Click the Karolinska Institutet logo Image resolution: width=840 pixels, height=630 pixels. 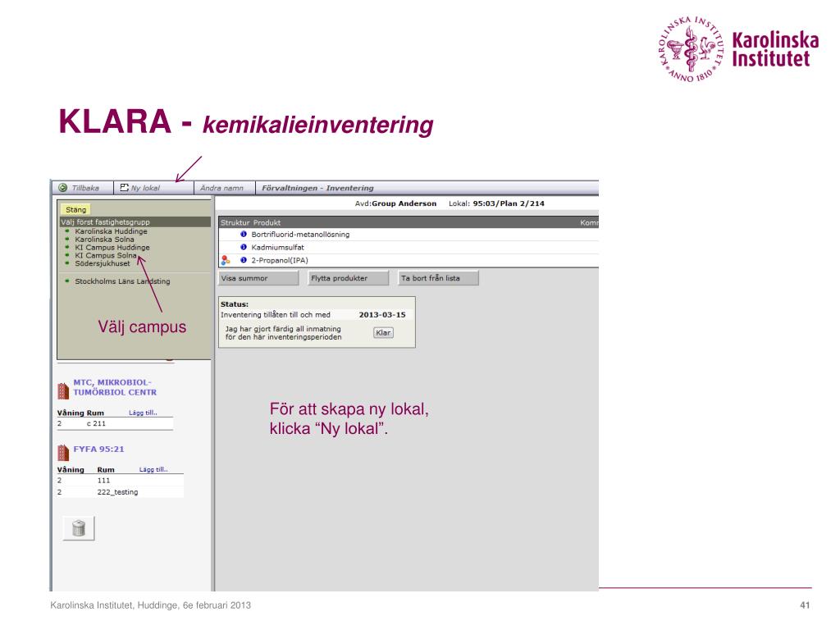pos(738,49)
